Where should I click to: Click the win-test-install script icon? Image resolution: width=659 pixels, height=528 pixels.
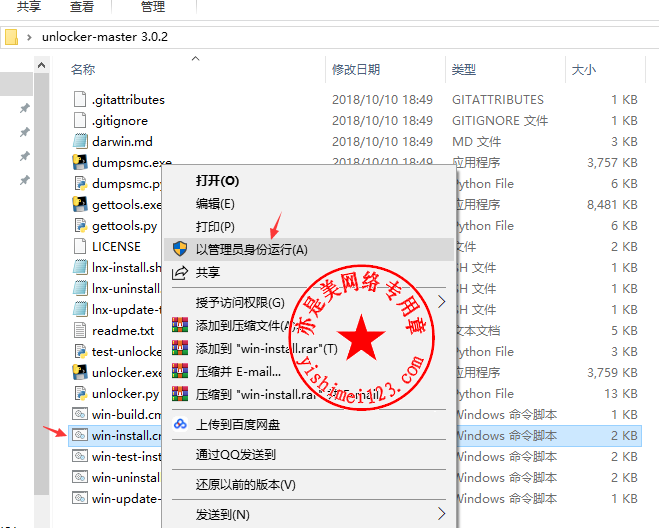coord(80,456)
